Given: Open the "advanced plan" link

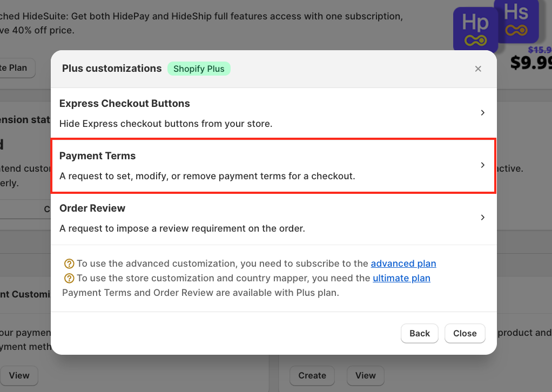Looking at the screenshot, I should (x=403, y=264).
